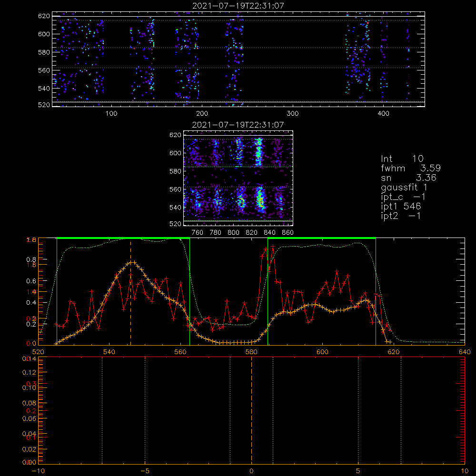Select the 'Int 10' readout

402,159
